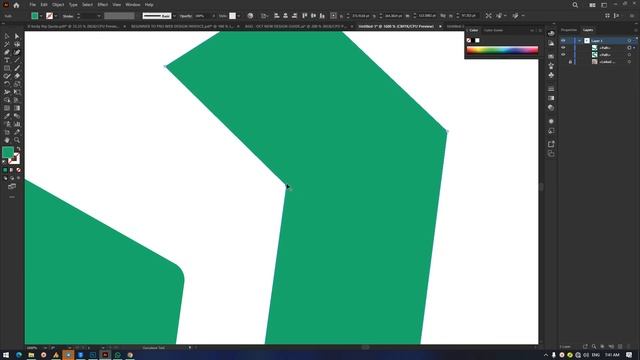Switch to the Properties panel tab
This screenshot has width=640, height=360.
click(x=569, y=30)
